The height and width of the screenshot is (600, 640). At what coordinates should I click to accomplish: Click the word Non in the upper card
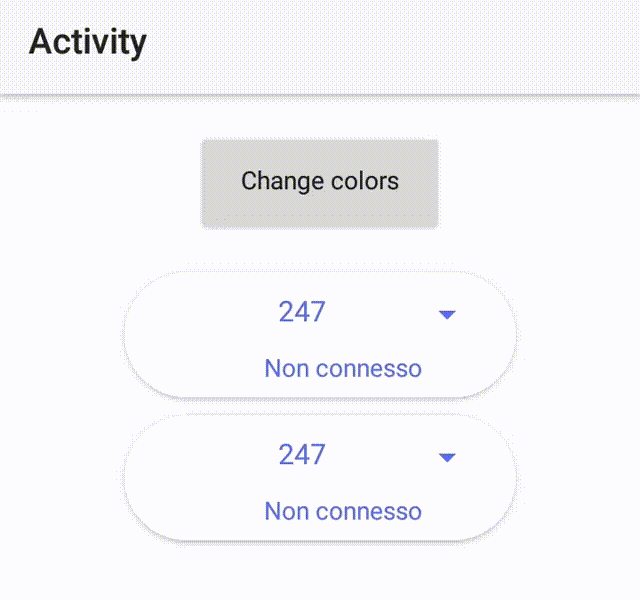click(x=285, y=368)
